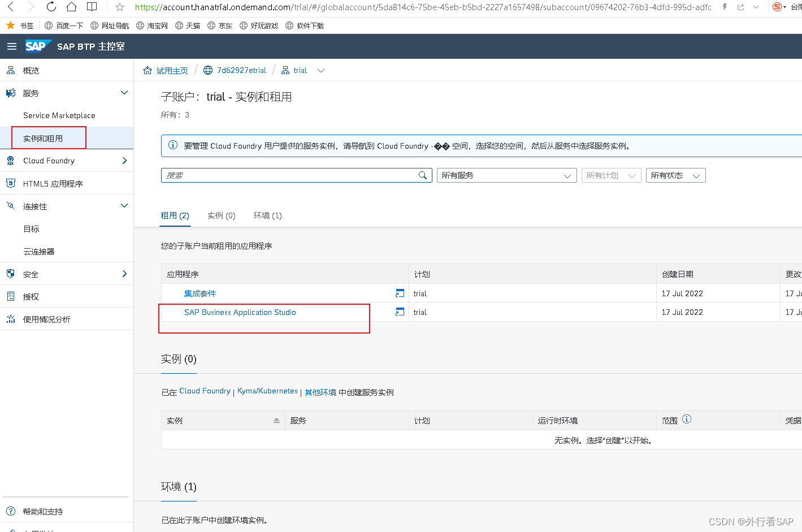Image resolution: width=802 pixels, height=532 pixels.
Task: Open the 集成套件 application link
Action: tap(200, 293)
